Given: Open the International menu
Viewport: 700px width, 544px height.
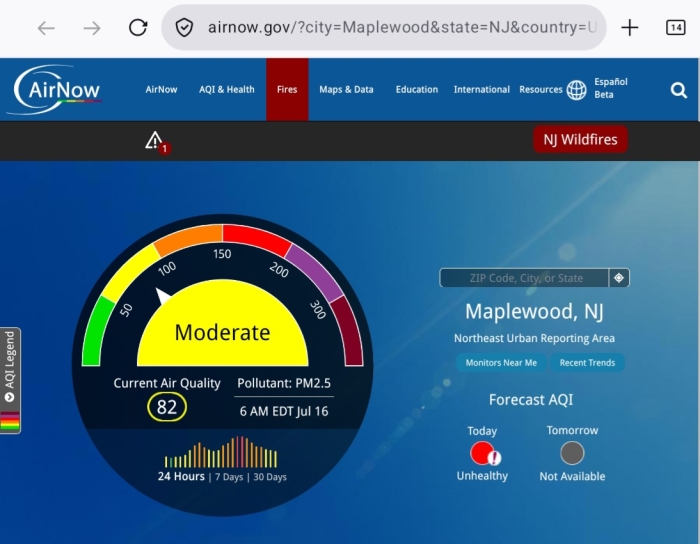Looking at the screenshot, I should [x=481, y=89].
